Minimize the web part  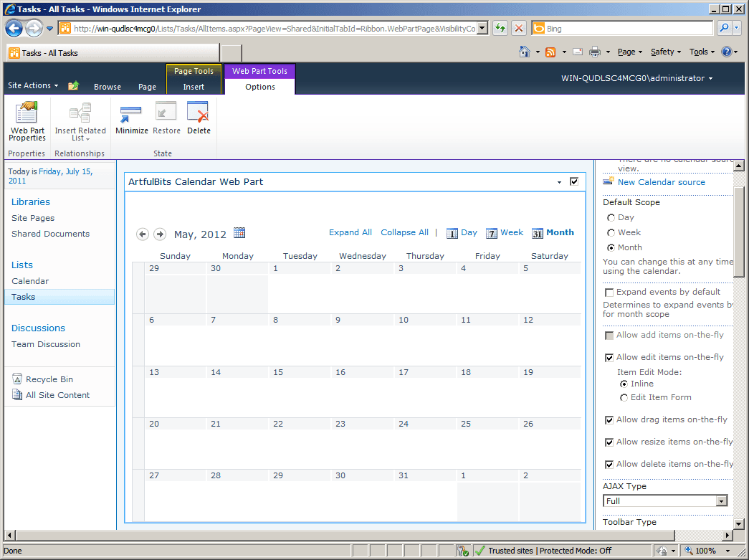(x=131, y=118)
